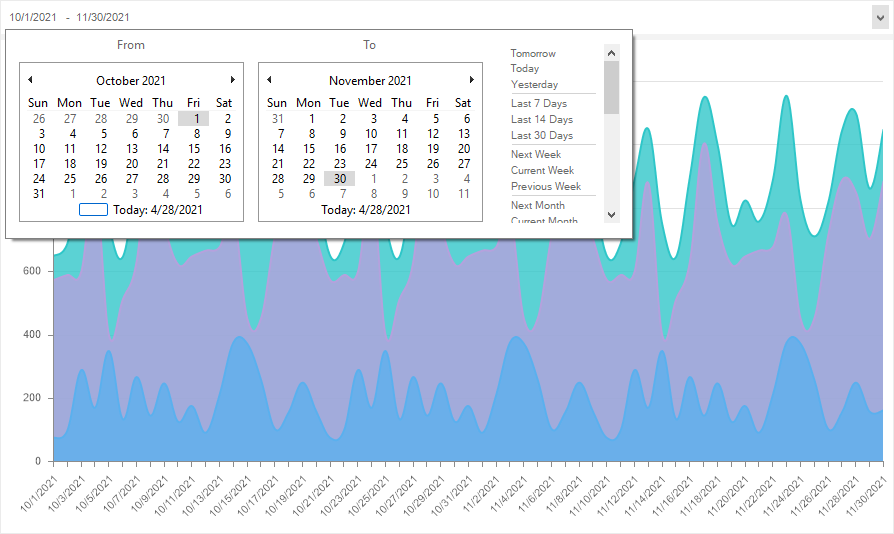Pick November 30 in To calendar
Screen dimensions: 894x534
point(340,179)
